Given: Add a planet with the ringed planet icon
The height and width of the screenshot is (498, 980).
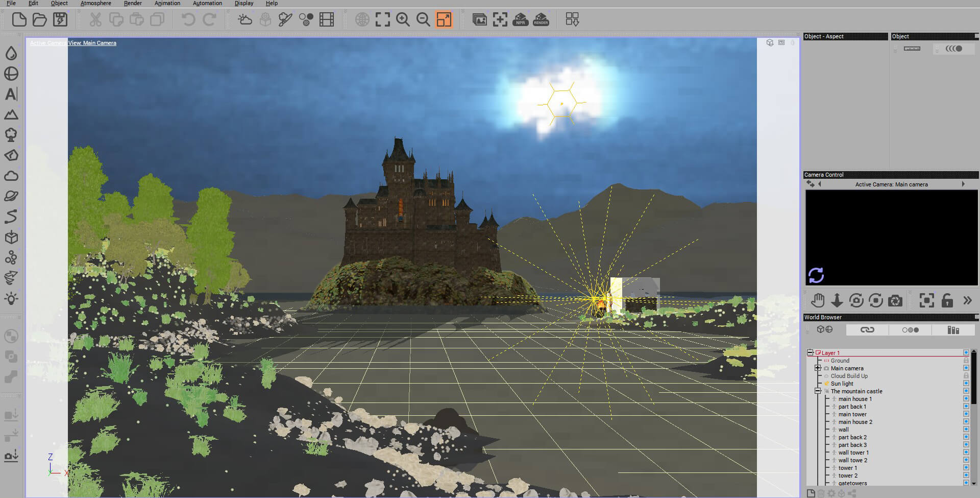Looking at the screenshot, I should point(11,196).
